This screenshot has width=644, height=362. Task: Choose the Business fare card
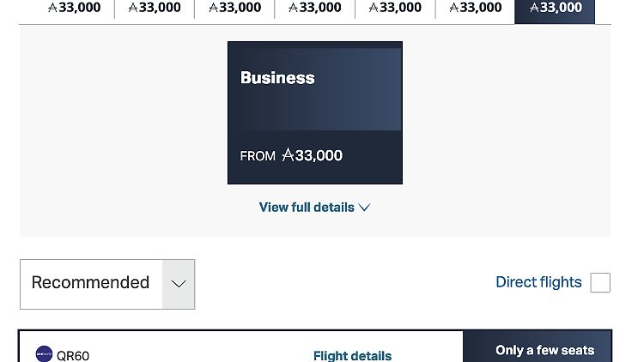[315, 112]
